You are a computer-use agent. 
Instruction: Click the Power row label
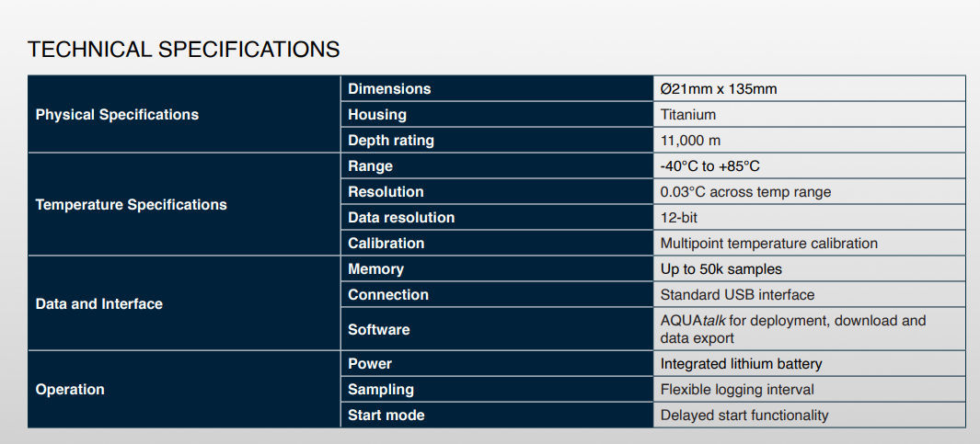(x=370, y=364)
